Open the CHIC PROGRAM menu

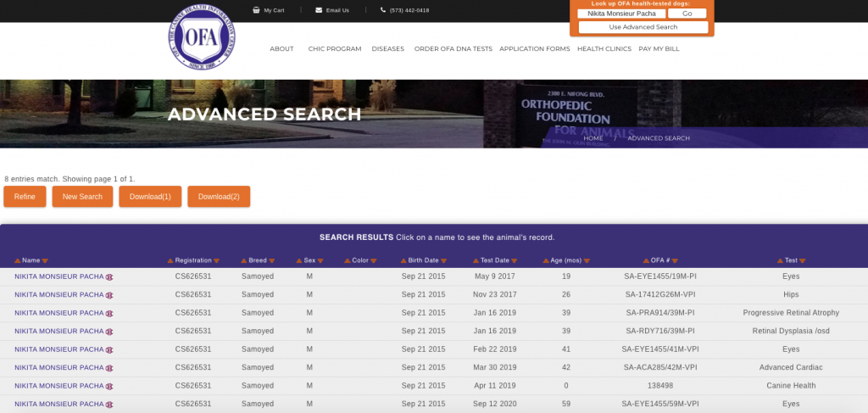coord(335,48)
